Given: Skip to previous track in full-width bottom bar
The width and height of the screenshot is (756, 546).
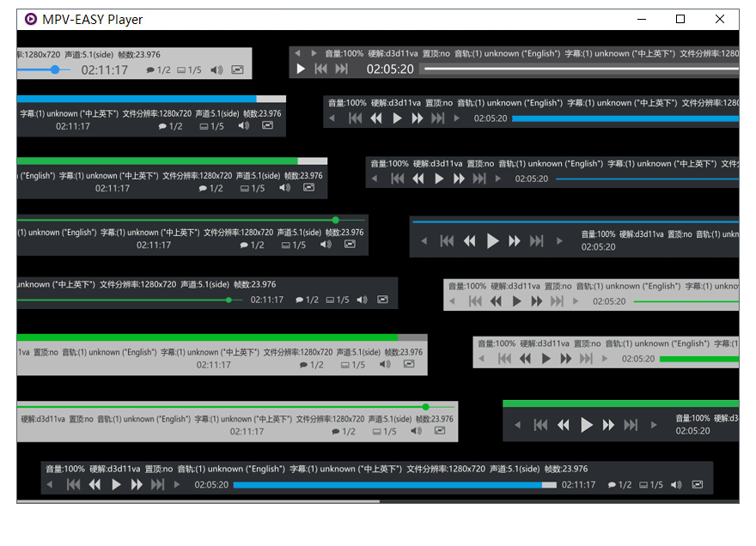Looking at the screenshot, I should [x=73, y=484].
